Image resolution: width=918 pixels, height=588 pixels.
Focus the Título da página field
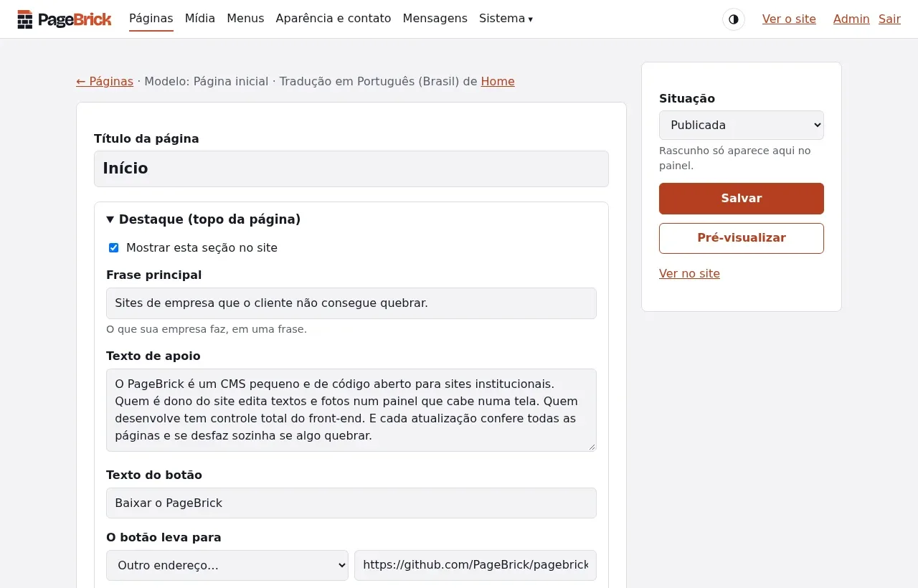[351, 169]
